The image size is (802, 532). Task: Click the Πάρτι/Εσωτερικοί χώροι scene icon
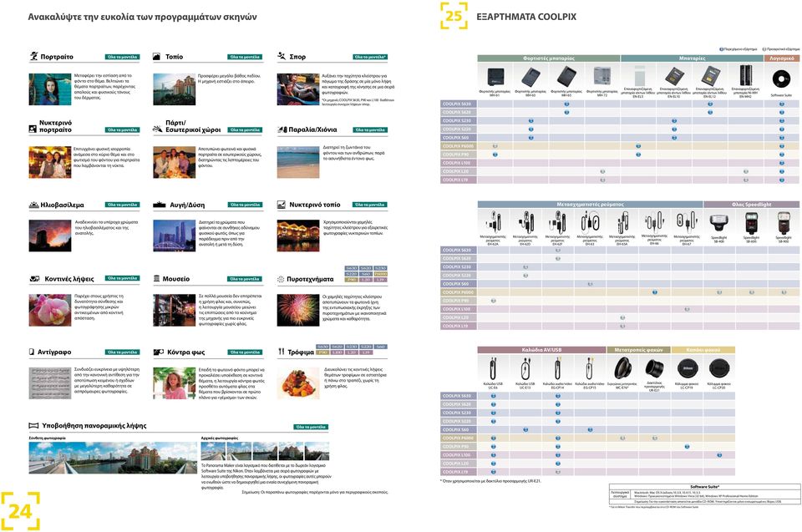coord(158,129)
